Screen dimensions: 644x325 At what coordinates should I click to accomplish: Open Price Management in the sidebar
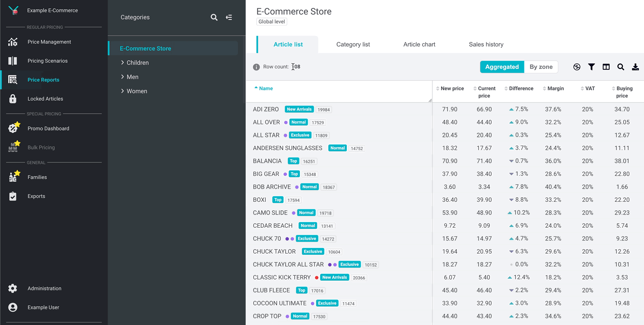(49, 42)
